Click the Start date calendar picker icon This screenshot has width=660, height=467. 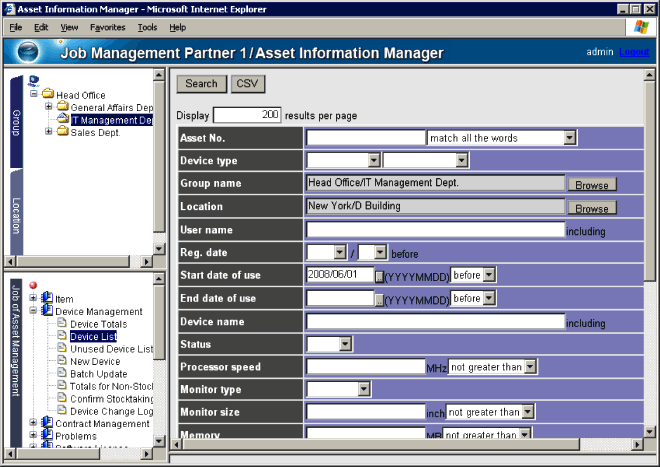point(379,275)
